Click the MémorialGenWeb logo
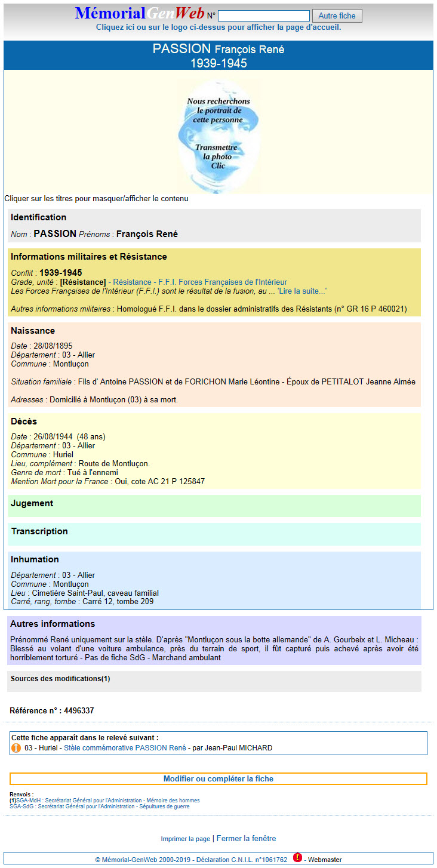 pyautogui.click(x=140, y=14)
